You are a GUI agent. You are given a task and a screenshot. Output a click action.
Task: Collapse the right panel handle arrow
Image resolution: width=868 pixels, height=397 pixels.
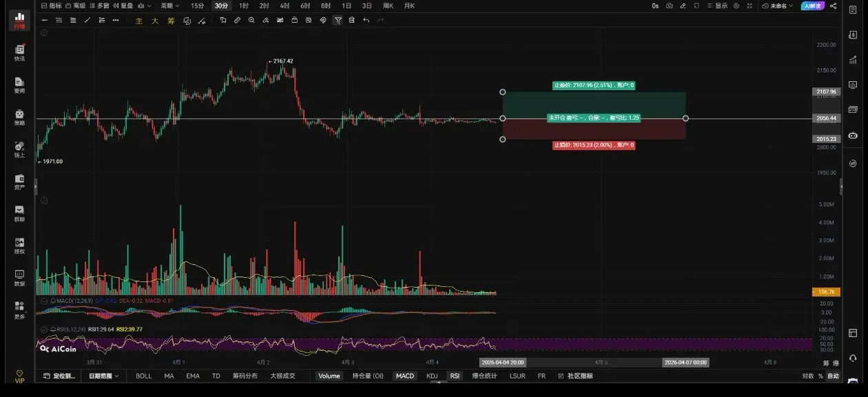tap(841, 186)
